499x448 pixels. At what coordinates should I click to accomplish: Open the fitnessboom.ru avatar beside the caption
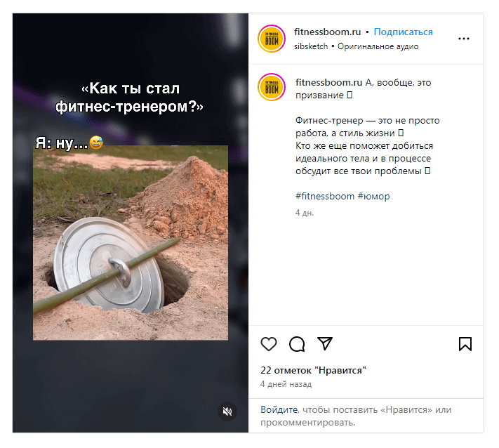pyautogui.click(x=272, y=87)
